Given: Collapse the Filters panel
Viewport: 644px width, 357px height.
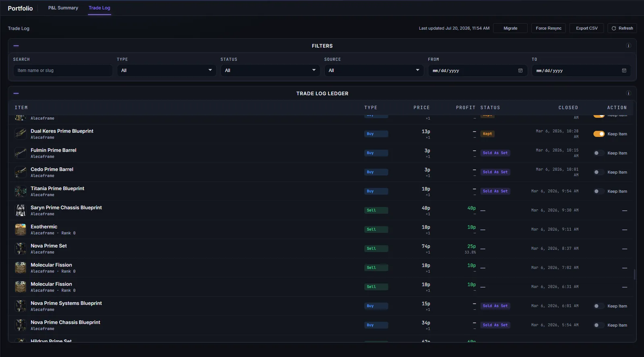Looking at the screenshot, I should click(16, 46).
